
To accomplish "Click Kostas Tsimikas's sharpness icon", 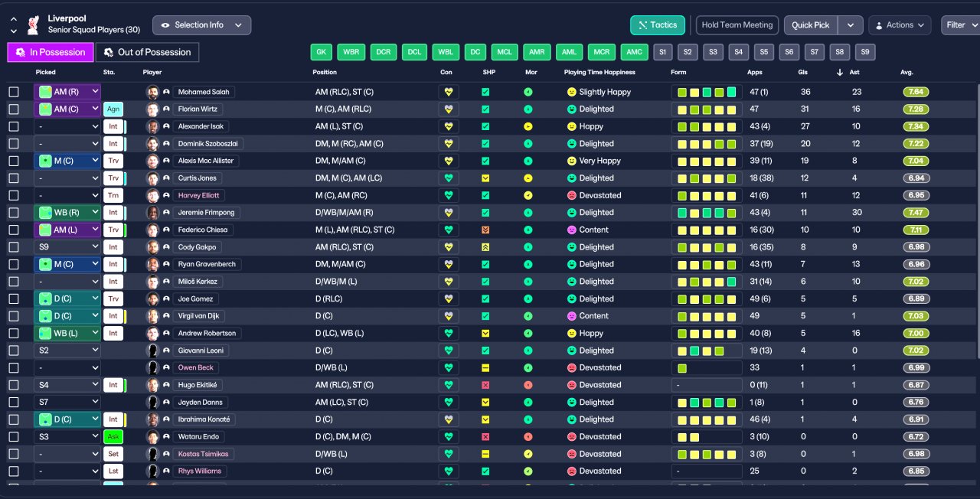I will click(485, 454).
